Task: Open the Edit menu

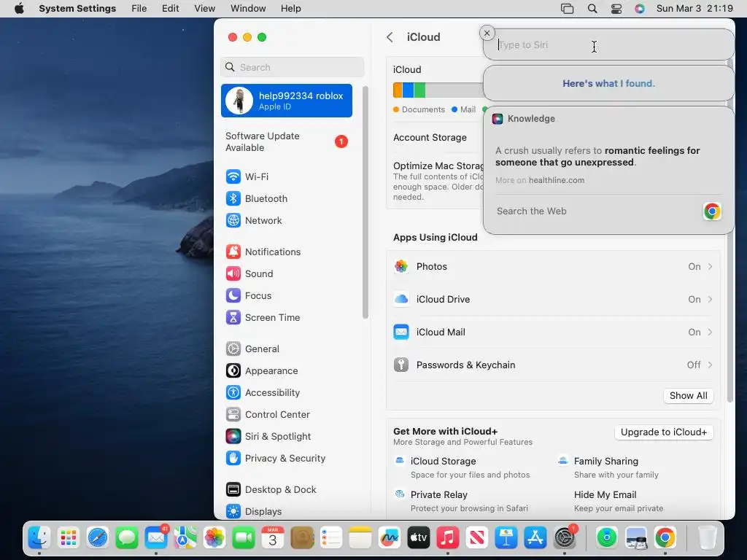Action: [170, 9]
